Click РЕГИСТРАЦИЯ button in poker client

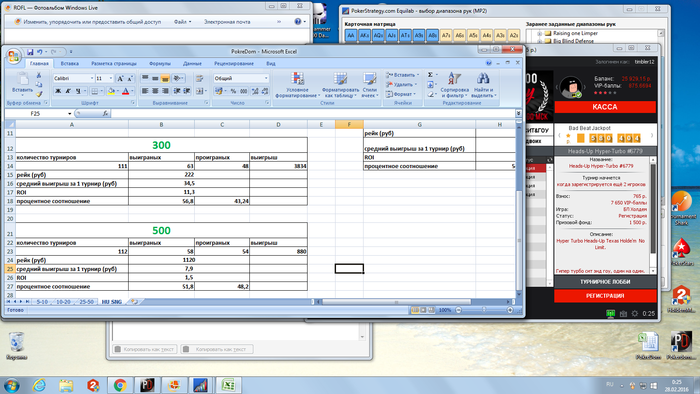pos(605,296)
